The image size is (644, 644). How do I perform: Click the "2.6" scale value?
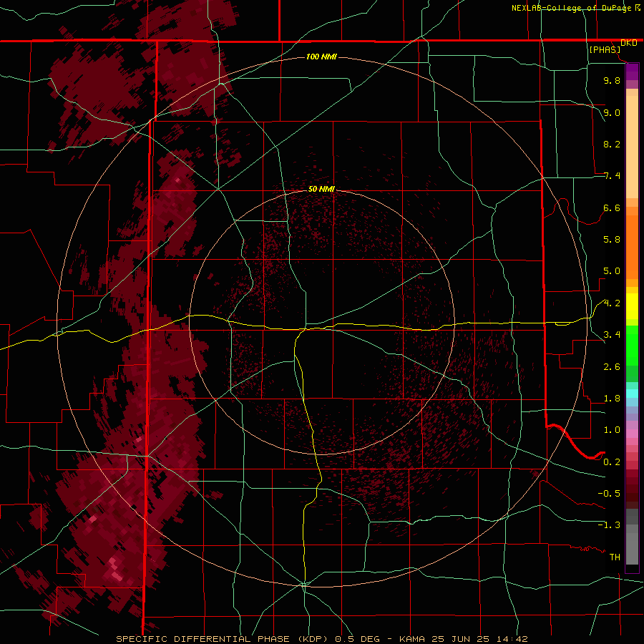pyautogui.click(x=612, y=367)
